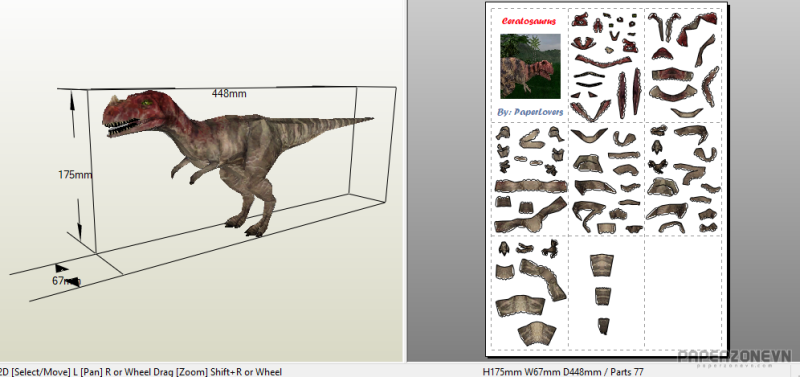Click the Select/Move Pan Zoom hint in status bar

pos(141,372)
